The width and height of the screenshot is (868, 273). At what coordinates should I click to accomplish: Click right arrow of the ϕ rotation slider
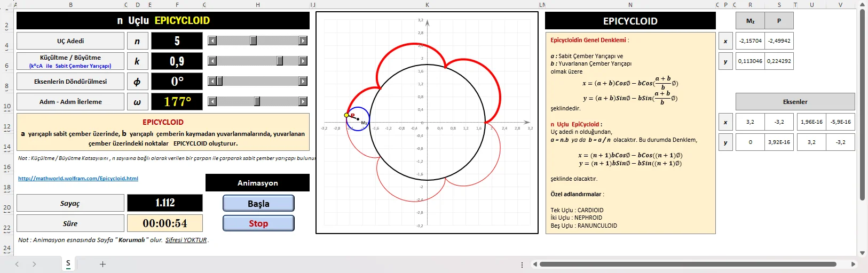pyautogui.click(x=303, y=81)
